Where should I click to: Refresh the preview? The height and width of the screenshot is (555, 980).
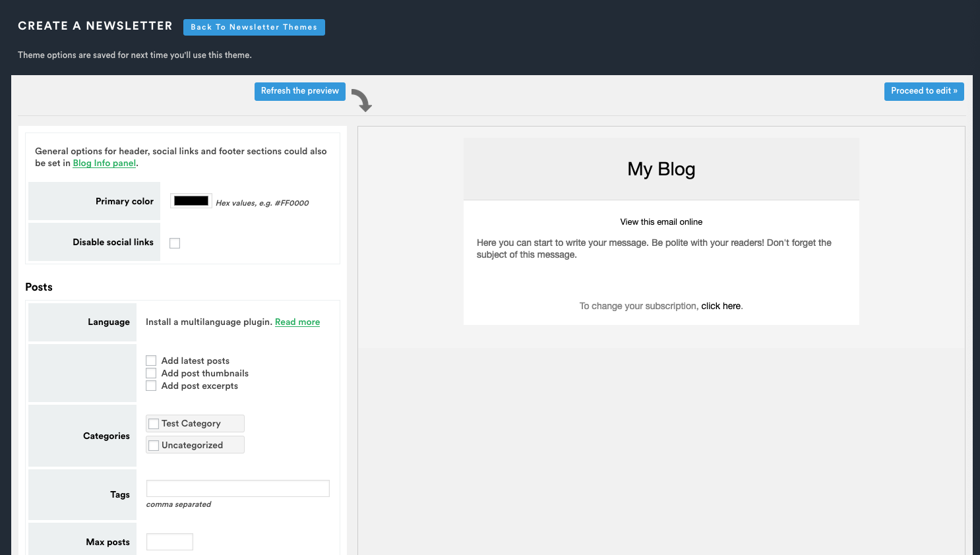pyautogui.click(x=299, y=91)
